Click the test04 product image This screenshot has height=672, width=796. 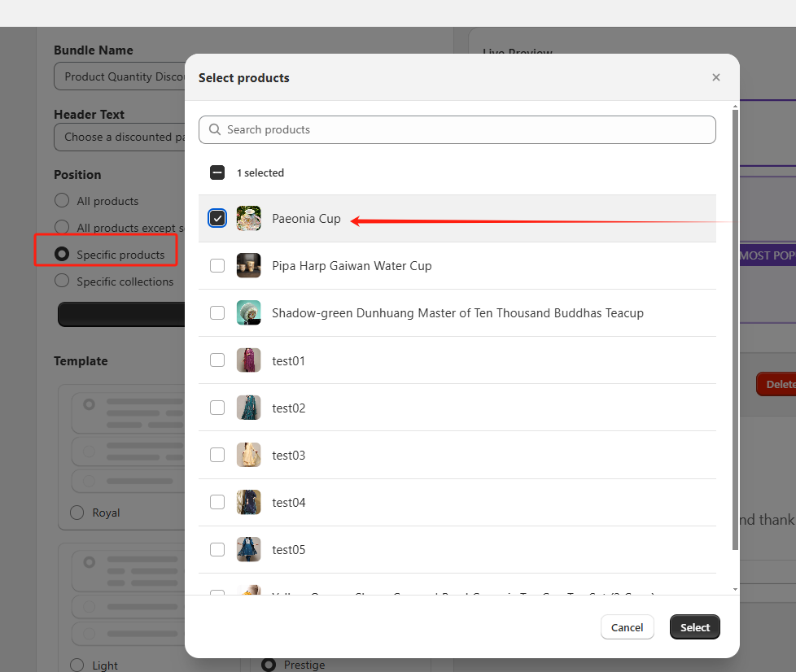(x=248, y=502)
